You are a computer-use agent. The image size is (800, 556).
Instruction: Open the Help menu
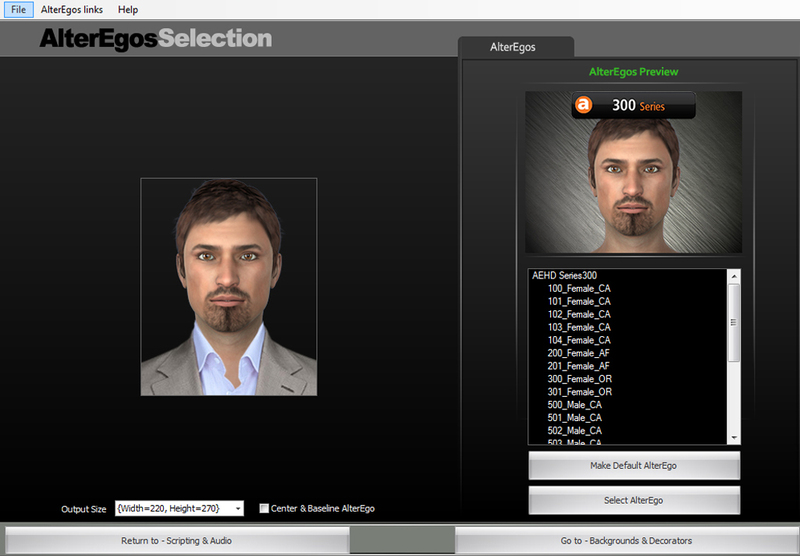(128, 10)
